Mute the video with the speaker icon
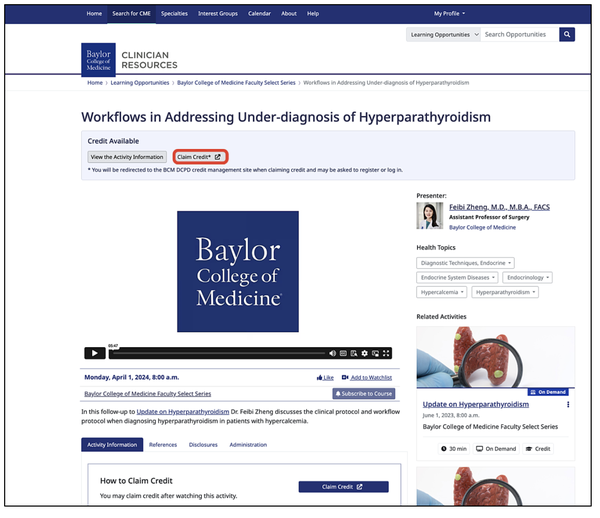The image size is (600, 518). pos(333,353)
